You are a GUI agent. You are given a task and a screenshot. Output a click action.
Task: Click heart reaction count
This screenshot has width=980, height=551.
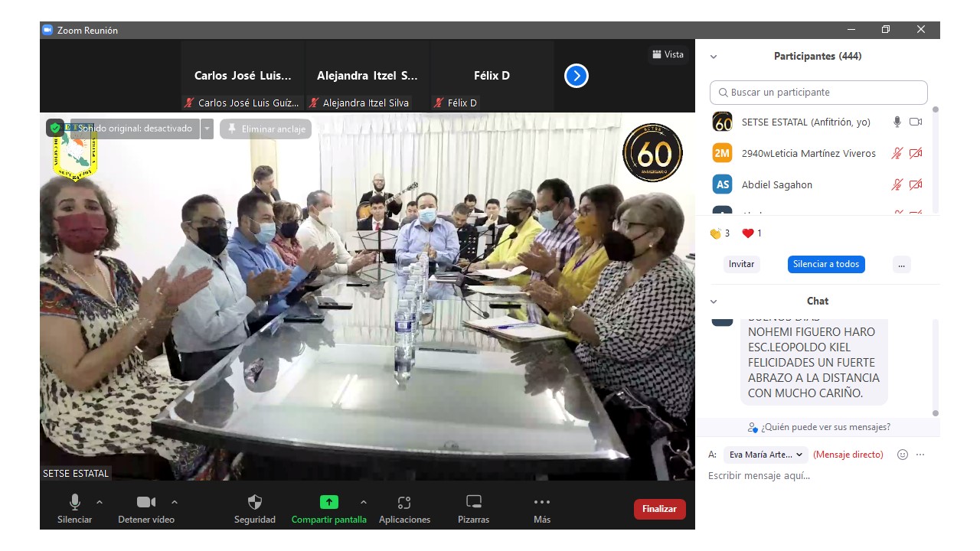click(x=752, y=233)
